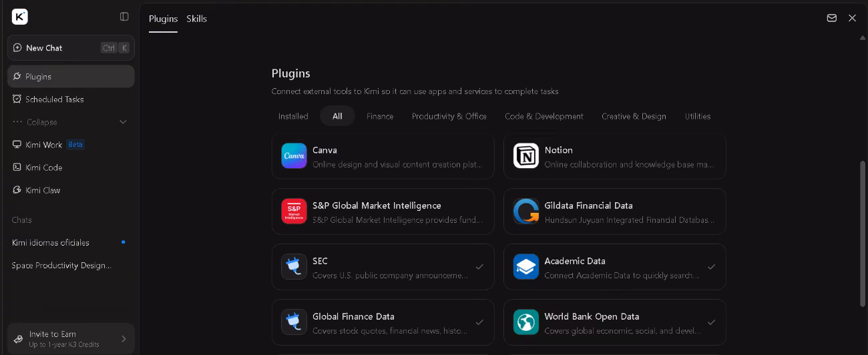868x355 pixels.
Task: Switch to the Plugins top tab
Action: [163, 19]
